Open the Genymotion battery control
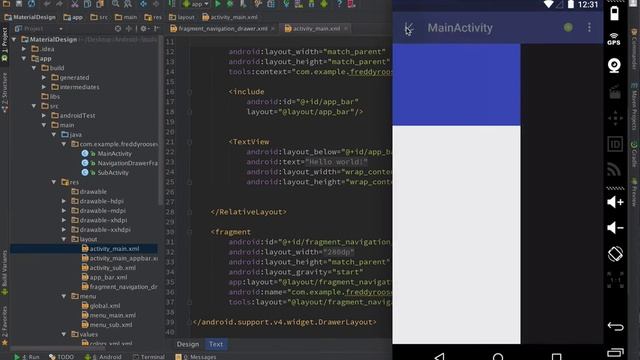The image size is (640, 360). [x=614, y=13]
